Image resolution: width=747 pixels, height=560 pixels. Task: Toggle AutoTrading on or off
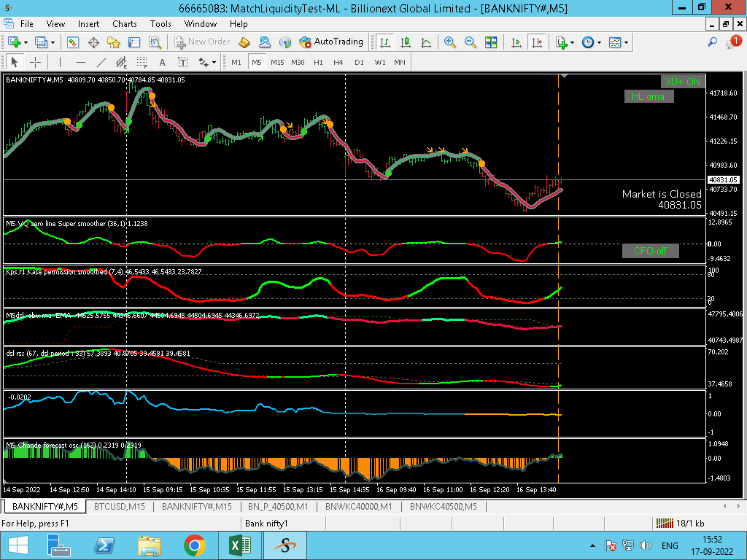330,42
